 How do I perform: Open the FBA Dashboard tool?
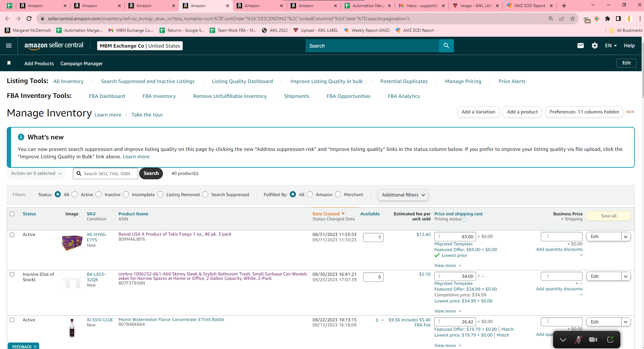pyautogui.click(x=107, y=96)
